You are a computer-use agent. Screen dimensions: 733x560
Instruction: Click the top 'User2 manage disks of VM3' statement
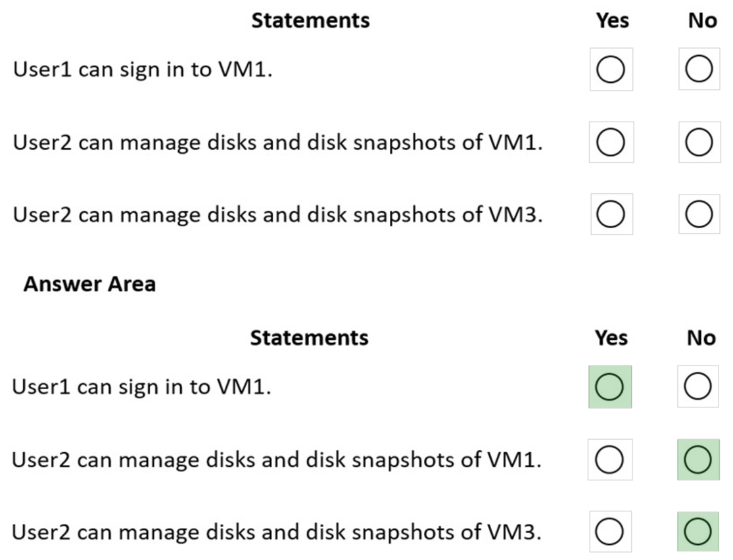click(277, 214)
